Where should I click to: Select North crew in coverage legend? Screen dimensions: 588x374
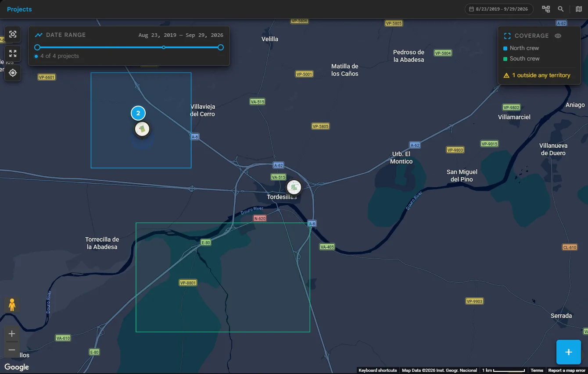click(x=521, y=48)
